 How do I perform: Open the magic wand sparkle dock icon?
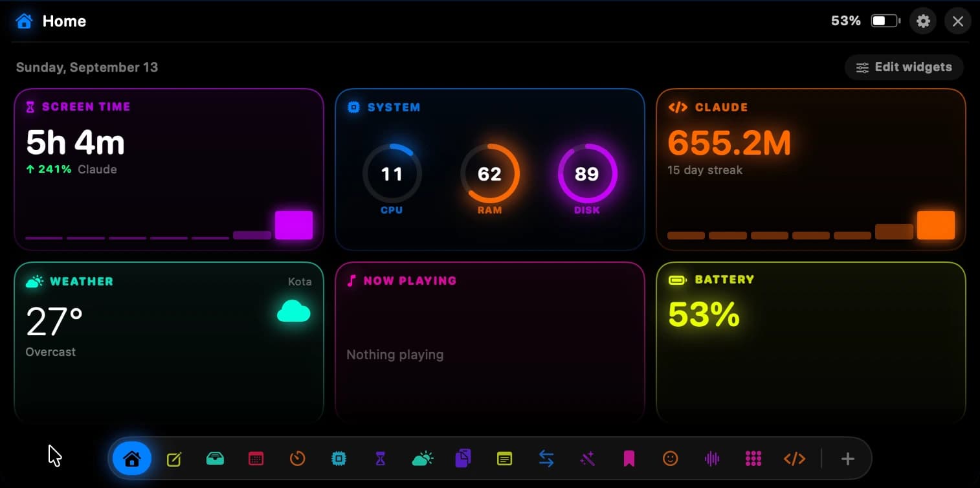click(587, 460)
